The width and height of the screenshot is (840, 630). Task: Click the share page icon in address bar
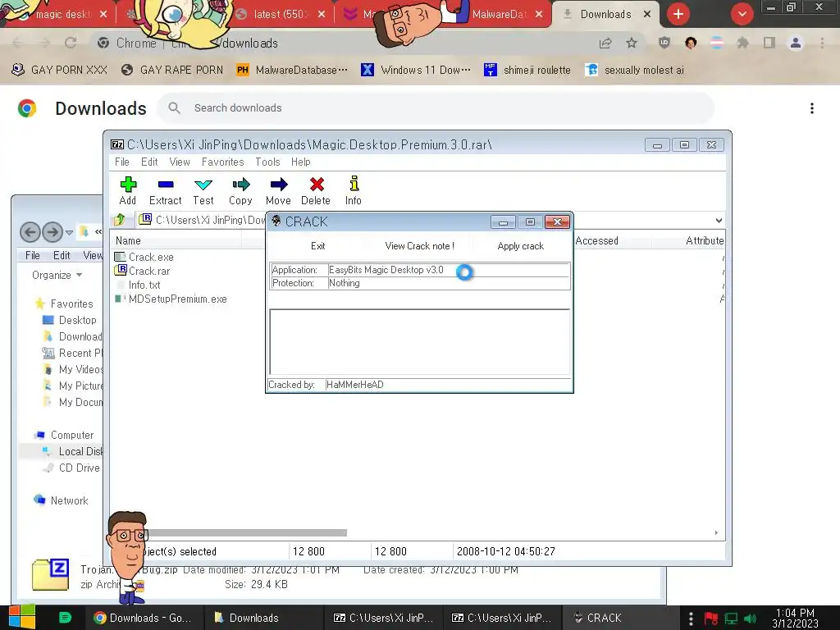point(605,43)
